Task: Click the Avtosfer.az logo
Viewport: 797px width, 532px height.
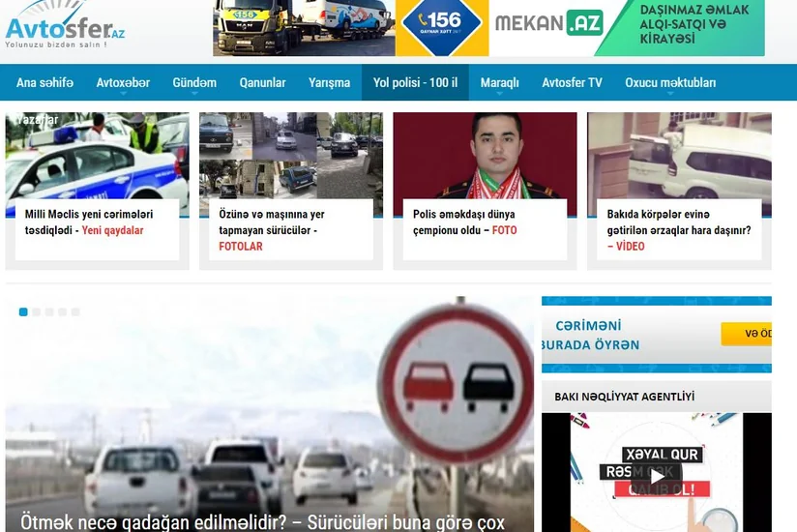Action: coord(65,24)
